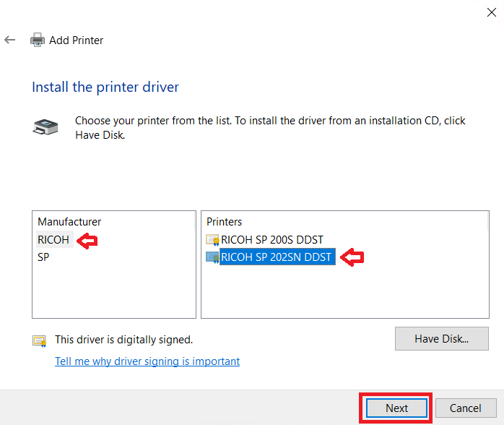Screen dimensions: 504x425
Task: Click the Printers column header
Action: tap(224, 222)
